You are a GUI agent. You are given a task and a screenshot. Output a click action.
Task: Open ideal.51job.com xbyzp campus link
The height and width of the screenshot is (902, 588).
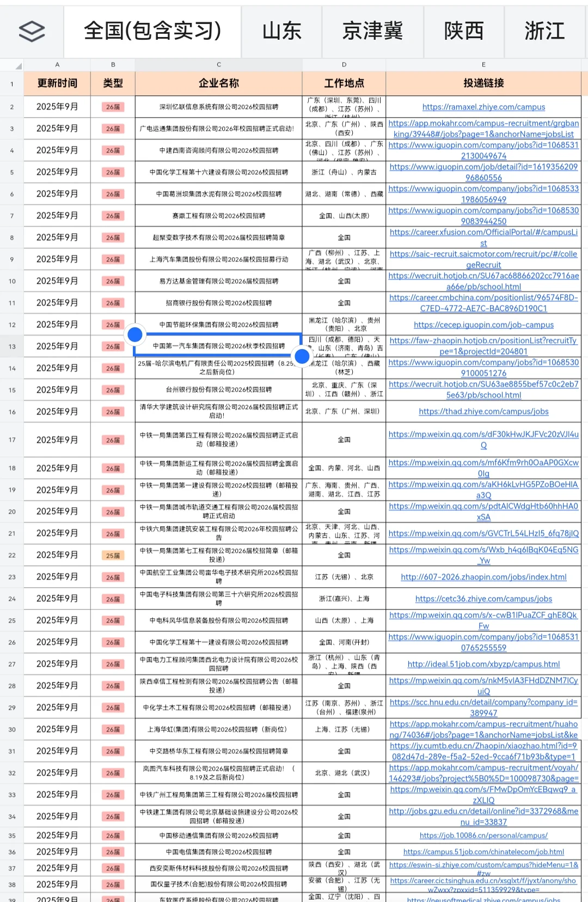coord(483,664)
